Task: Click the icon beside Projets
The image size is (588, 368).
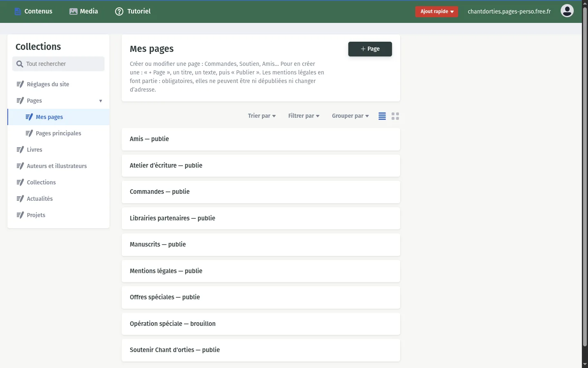Action: click(x=20, y=215)
